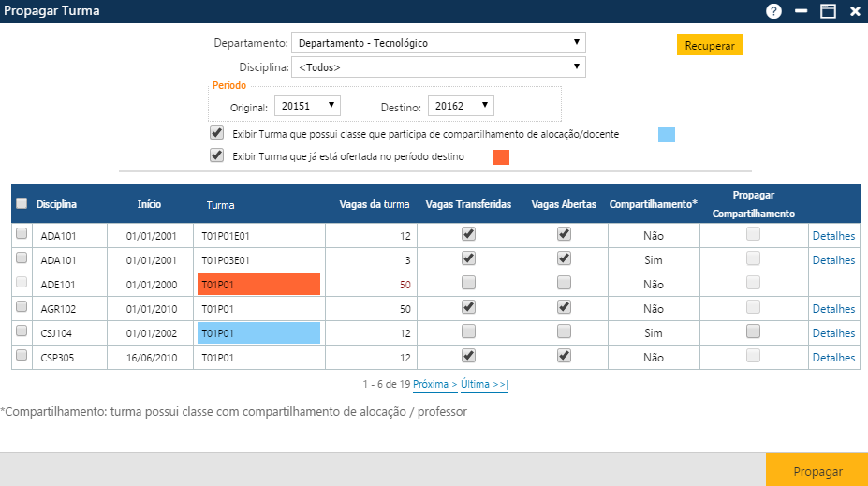Uncheck the already offered in destination period option
The height and width of the screenshot is (486, 868).
(217, 155)
